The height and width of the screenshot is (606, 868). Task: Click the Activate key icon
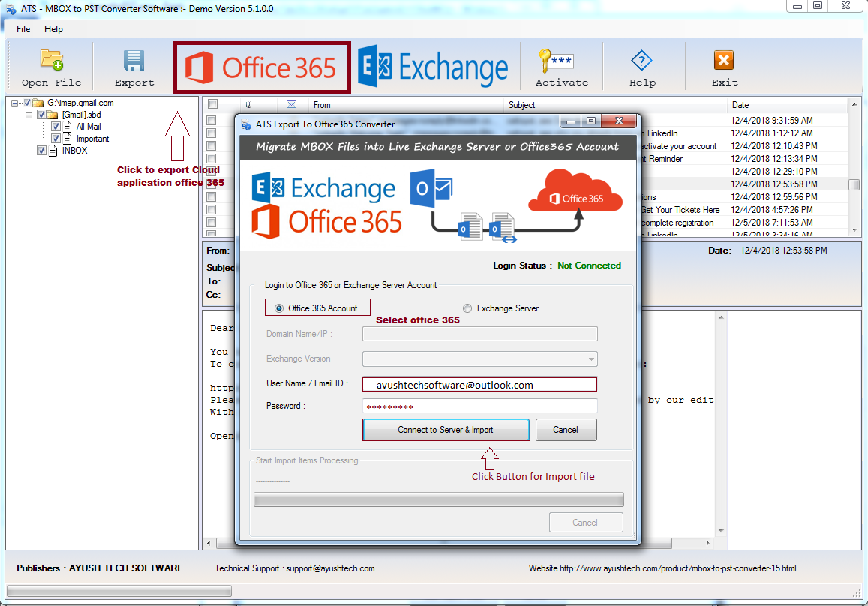pos(556,60)
